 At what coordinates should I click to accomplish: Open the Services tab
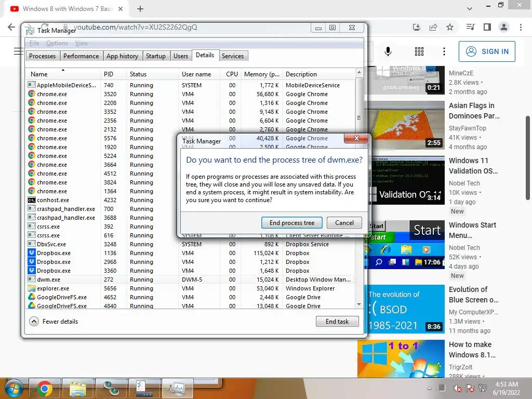233,56
